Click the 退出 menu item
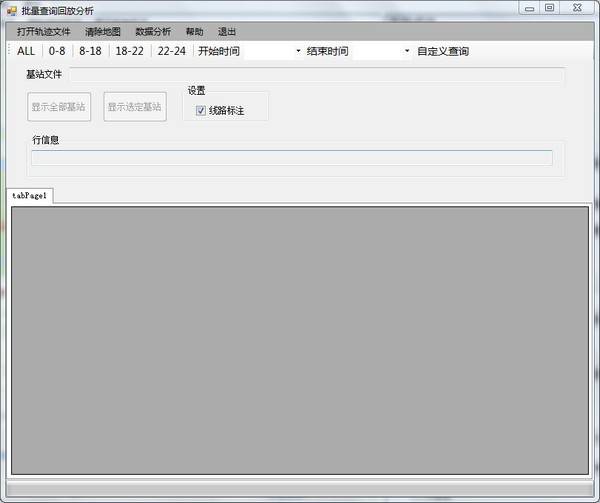 227,32
